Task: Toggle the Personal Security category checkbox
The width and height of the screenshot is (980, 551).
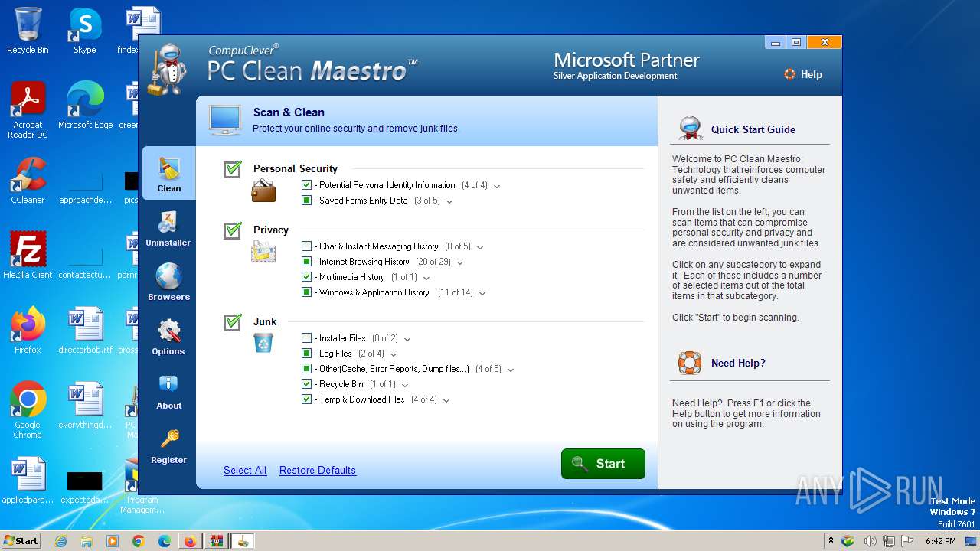Action: tap(233, 169)
